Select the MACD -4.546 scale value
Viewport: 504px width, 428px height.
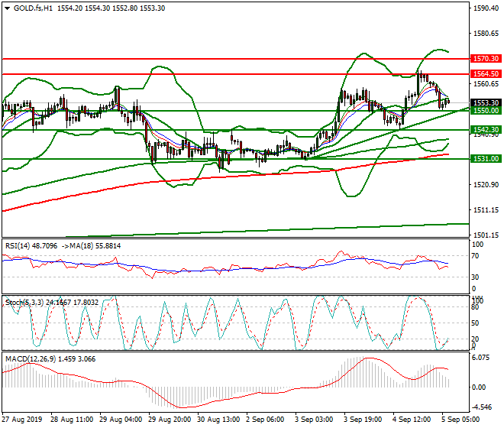coord(483,407)
